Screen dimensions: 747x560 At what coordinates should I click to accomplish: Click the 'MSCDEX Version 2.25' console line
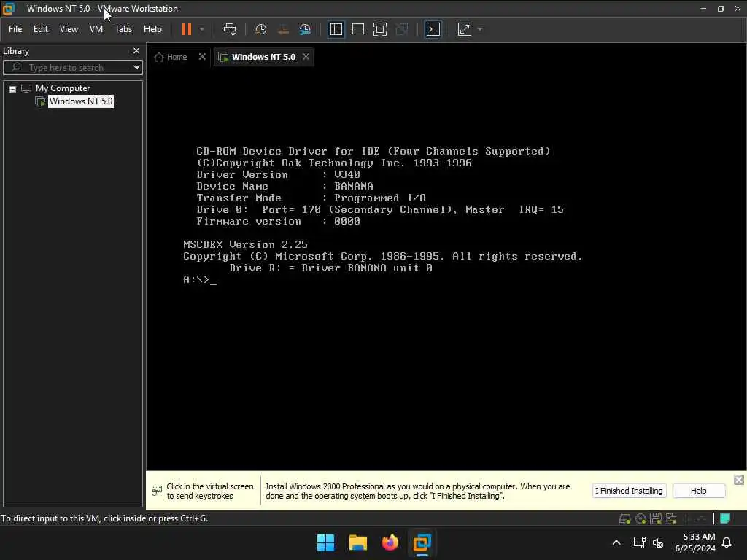pyautogui.click(x=245, y=244)
